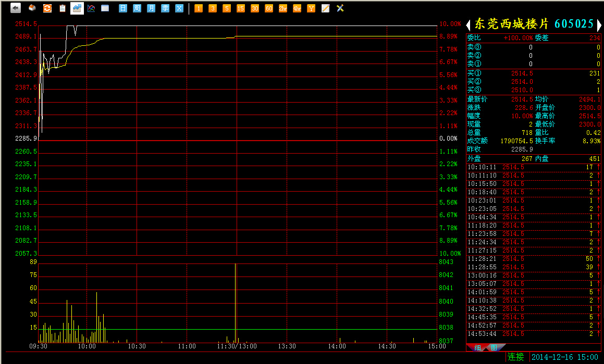Refresh data with the orange circular arrows icon
604x364 pixels.
click(x=47, y=8)
